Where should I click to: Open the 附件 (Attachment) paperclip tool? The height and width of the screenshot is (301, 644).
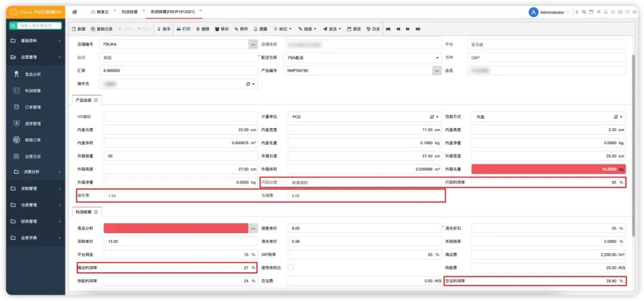pos(241,29)
